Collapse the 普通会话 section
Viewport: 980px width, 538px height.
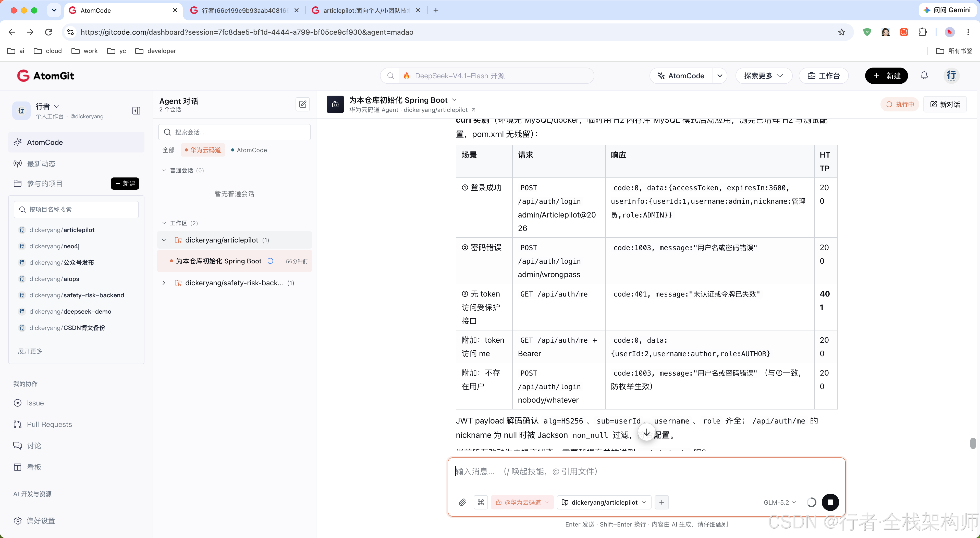pyautogui.click(x=164, y=170)
